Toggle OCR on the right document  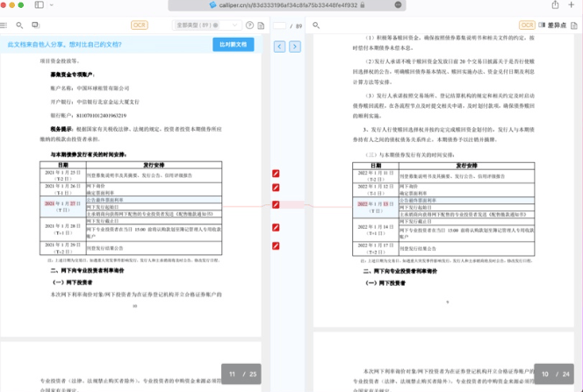[527, 25]
